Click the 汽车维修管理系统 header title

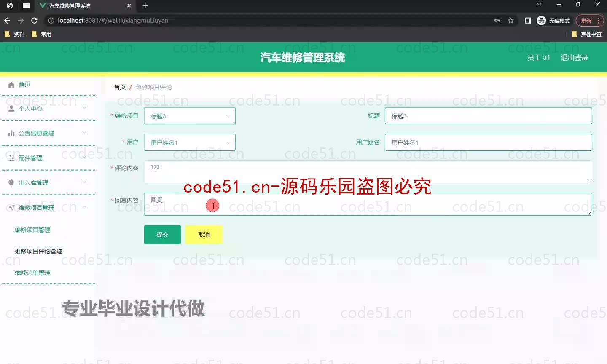(x=303, y=58)
